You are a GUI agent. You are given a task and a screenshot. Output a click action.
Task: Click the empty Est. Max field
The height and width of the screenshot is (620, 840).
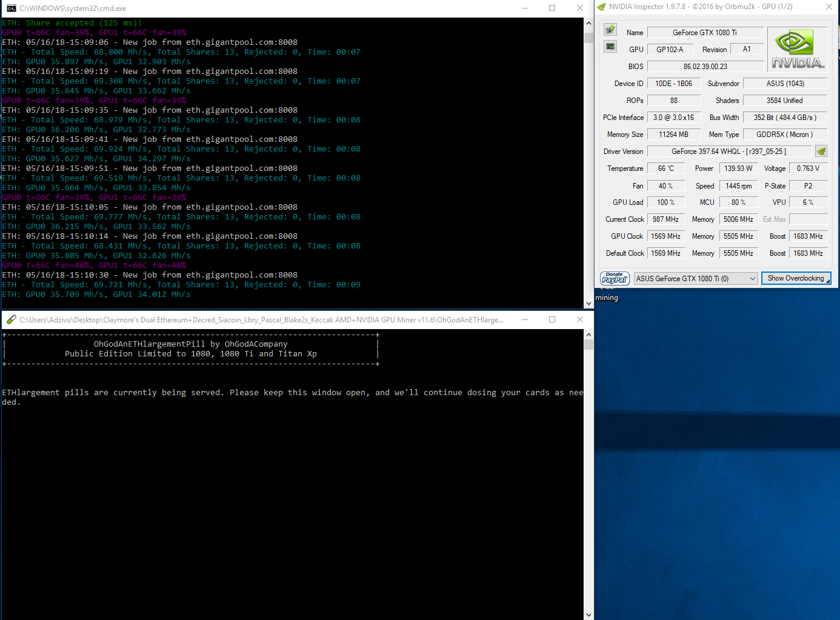click(x=808, y=219)
